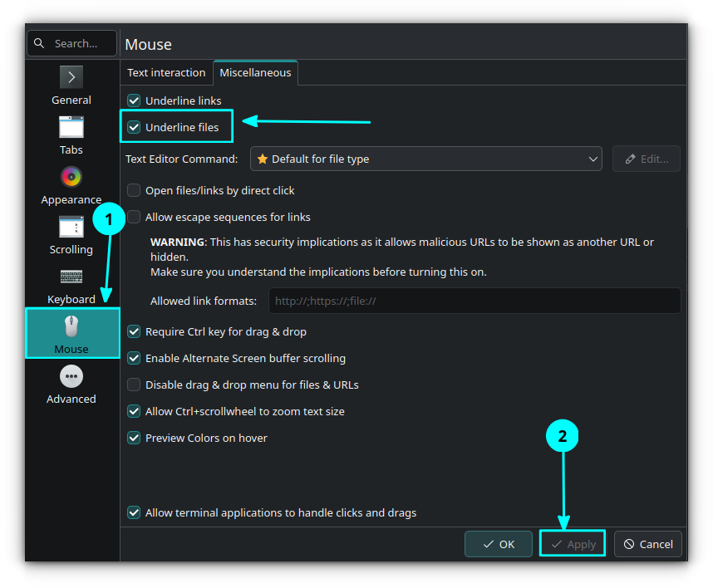Enable Open files/links by direct click
713x588 pixels.
click(x=134, y=190)
